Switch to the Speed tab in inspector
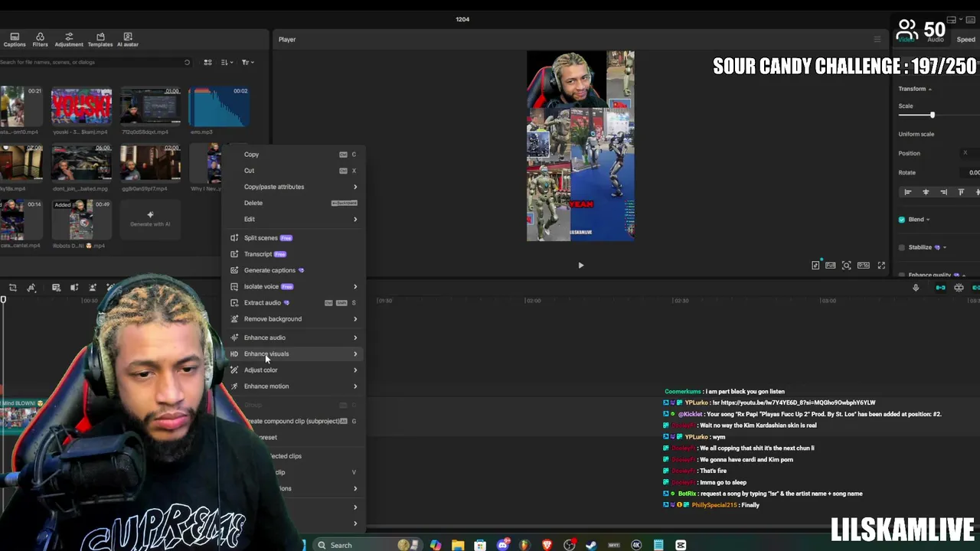The height and width of the screenshot is (551, 980). [965, 39]
